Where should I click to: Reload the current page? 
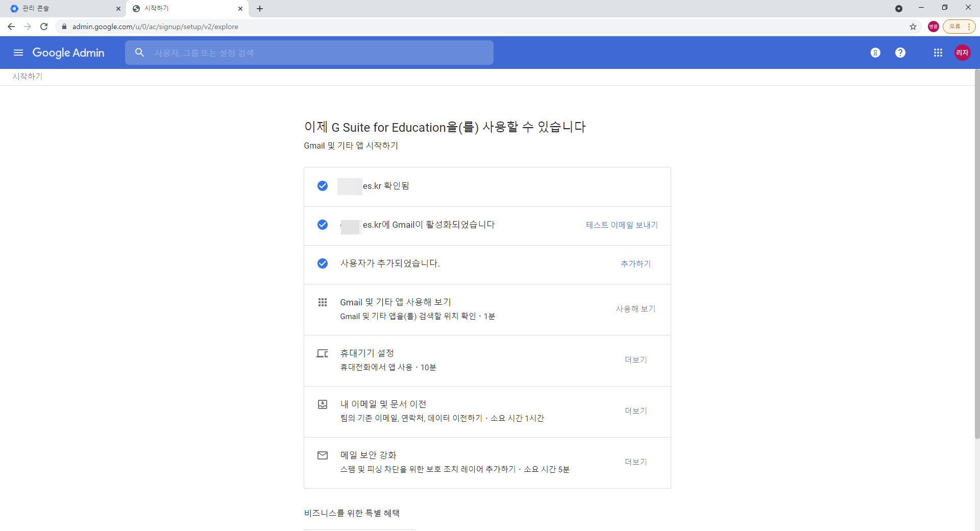coord(44,27)
